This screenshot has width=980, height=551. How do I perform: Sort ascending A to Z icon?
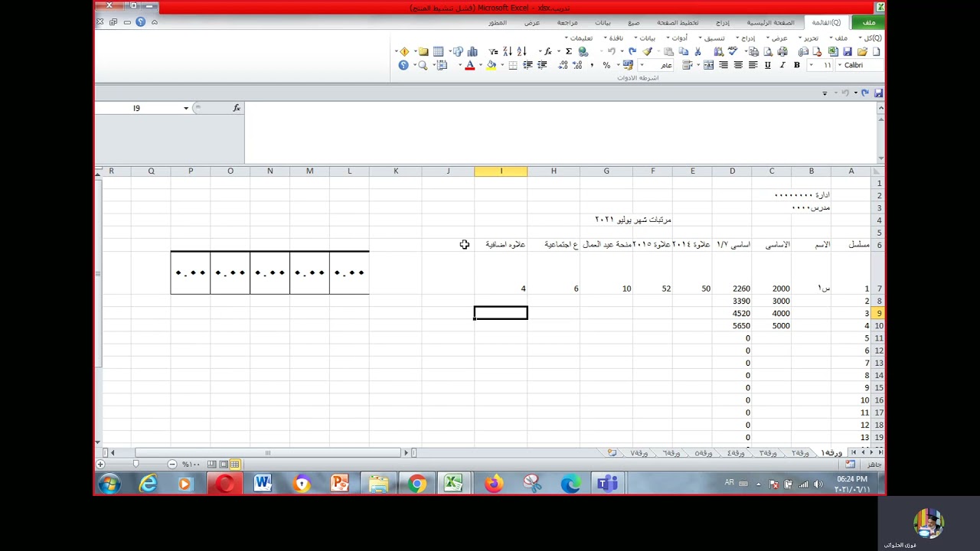pyautogui.click(x=523, y=51)
